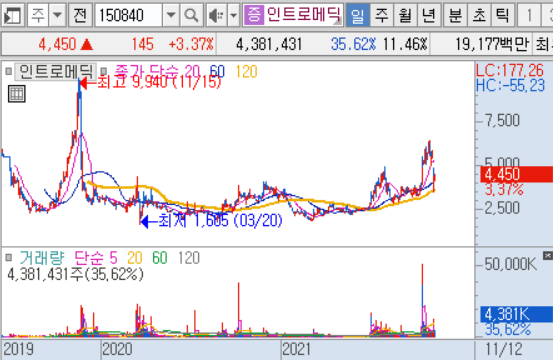The width and height of the screenshot is (553, 360).
Task: Open the dropdown next to speaker icon
Action: 233,15
